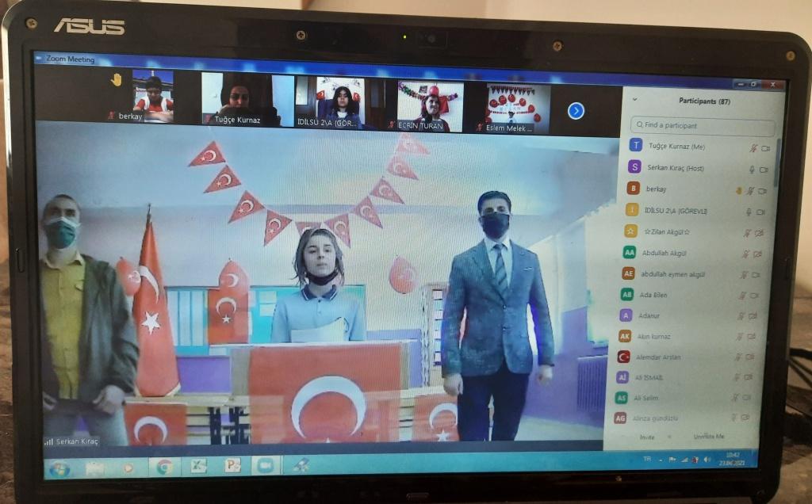Open Excel from the taskbar
Image resolution: width=812 pixels, height=504 pixels.
pos(198,467)
